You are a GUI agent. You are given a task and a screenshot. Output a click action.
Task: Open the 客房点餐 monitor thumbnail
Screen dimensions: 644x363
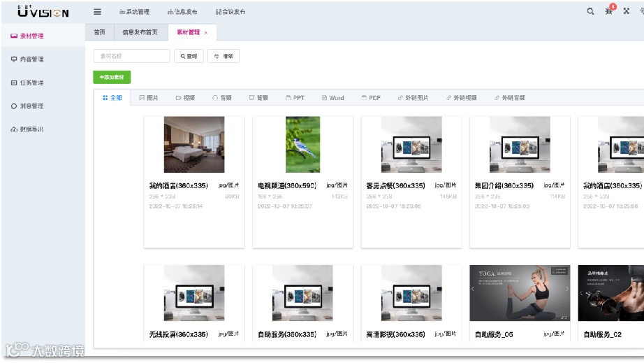pyautogui.click(x=411, y=144)
